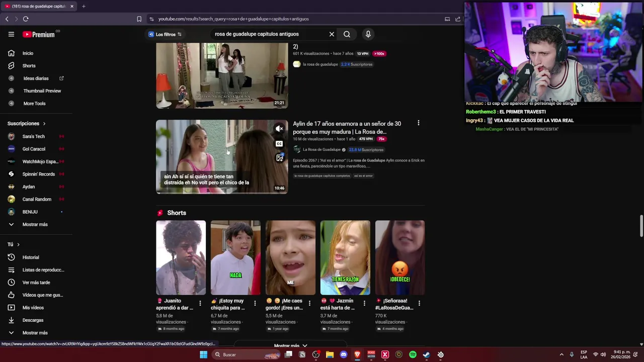The height and width of the screenshot is (362, 644).
Task: Open Canal Random subscription
Action: click(36, 199)
